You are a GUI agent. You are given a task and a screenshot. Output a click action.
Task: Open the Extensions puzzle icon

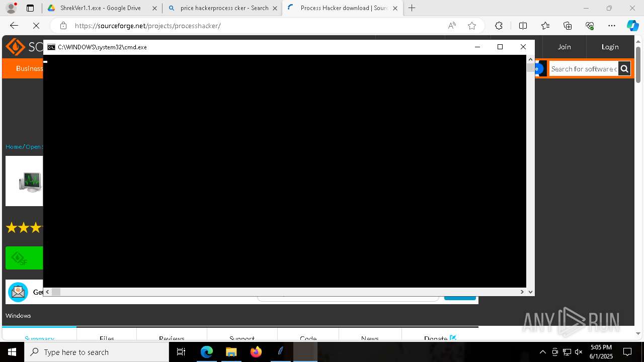pyautogui.click(x=499, y=26)
